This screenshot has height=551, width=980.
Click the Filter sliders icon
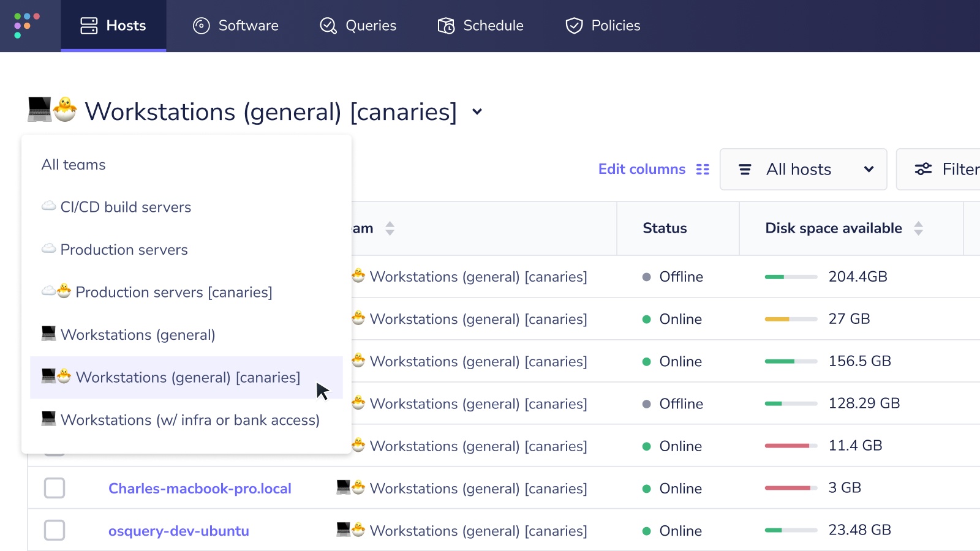(x=923, y=170)
